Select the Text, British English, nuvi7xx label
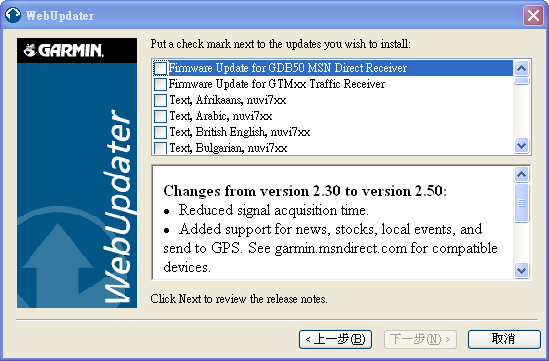The width and height of the screenshot is (549, 361). click(240, 132)
